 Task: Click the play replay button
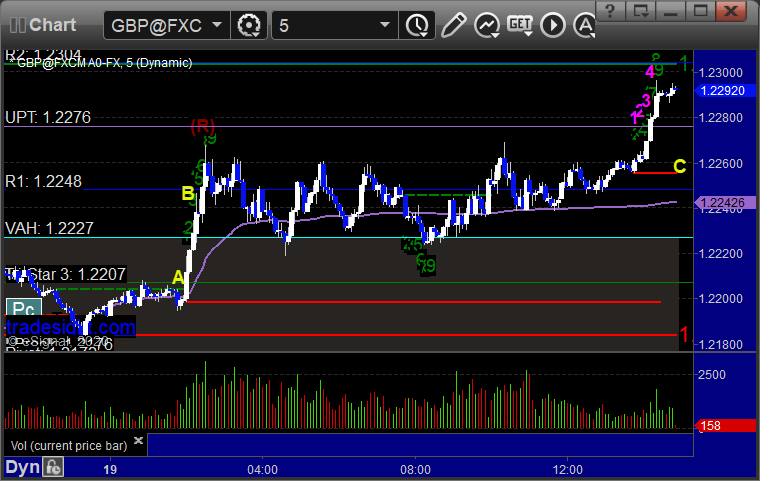553,25
